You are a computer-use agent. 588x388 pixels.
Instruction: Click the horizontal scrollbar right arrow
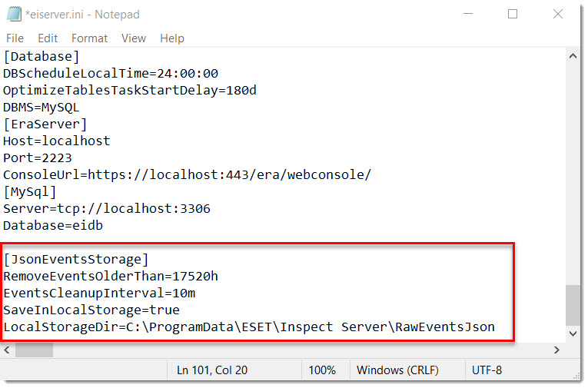(x=557, y=350)
